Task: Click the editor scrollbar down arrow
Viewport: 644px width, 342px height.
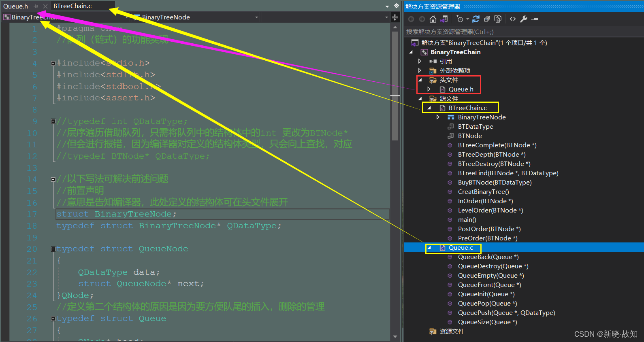Action: click(395, 337)
